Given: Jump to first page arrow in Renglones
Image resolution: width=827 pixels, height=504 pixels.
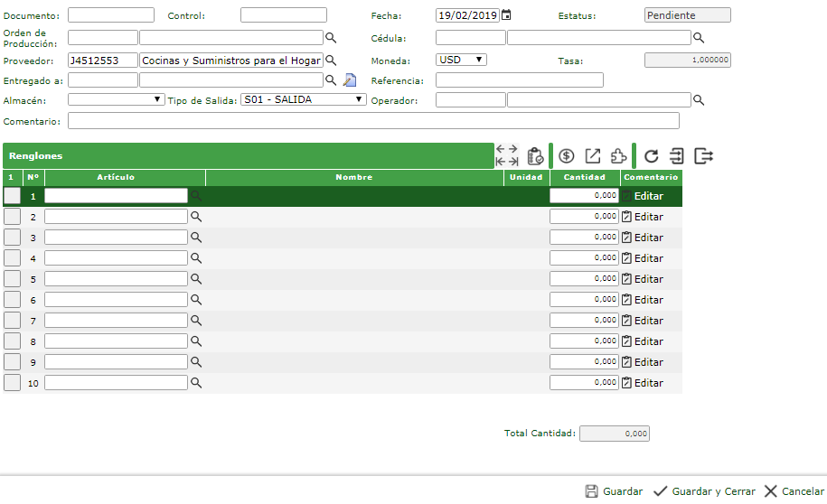Looking at the screenshot, I should (x=501, y=162).
